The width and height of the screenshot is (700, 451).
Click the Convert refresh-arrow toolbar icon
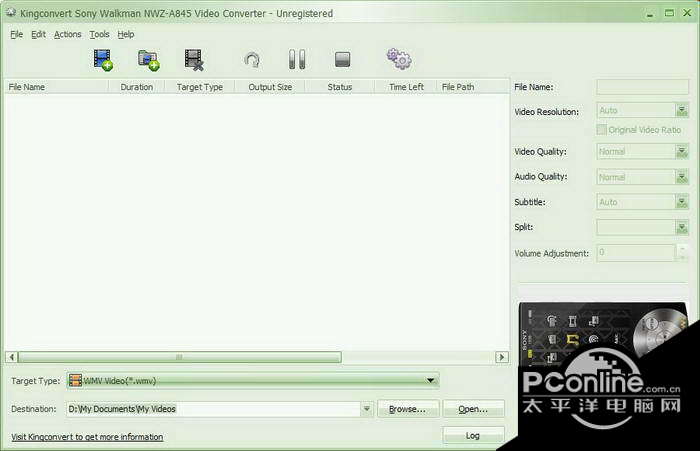(252, 60)
